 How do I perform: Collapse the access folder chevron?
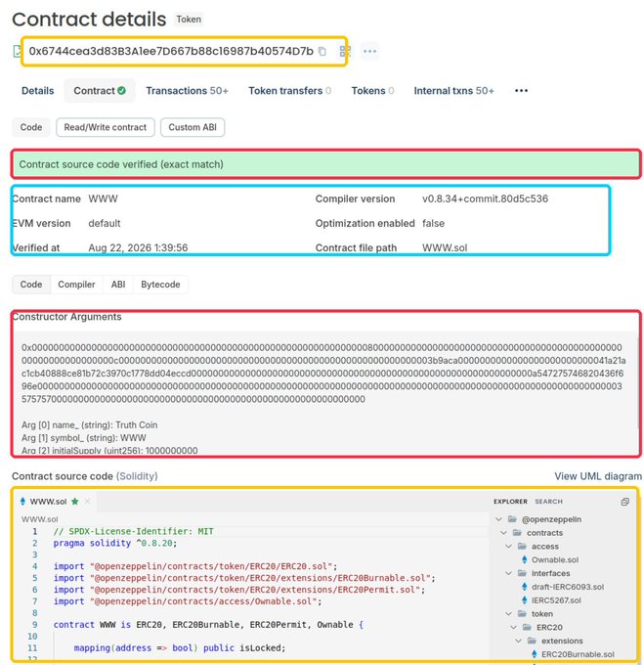pos(508,547)
